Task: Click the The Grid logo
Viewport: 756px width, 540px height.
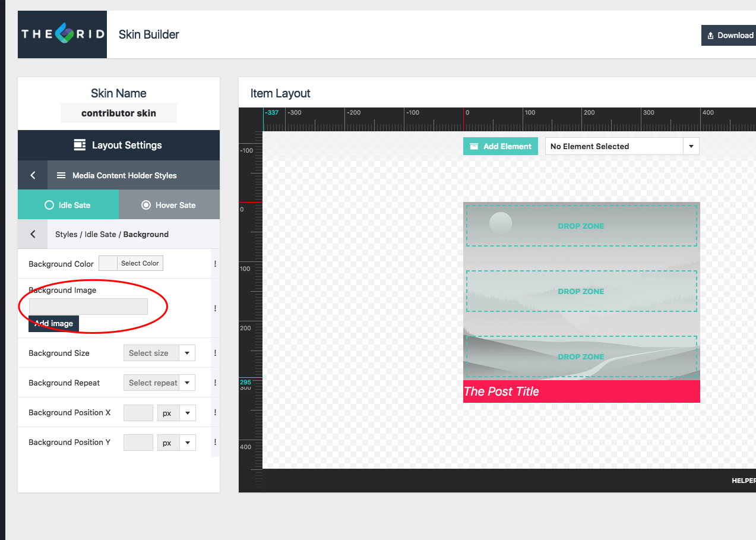Action: 62,34
